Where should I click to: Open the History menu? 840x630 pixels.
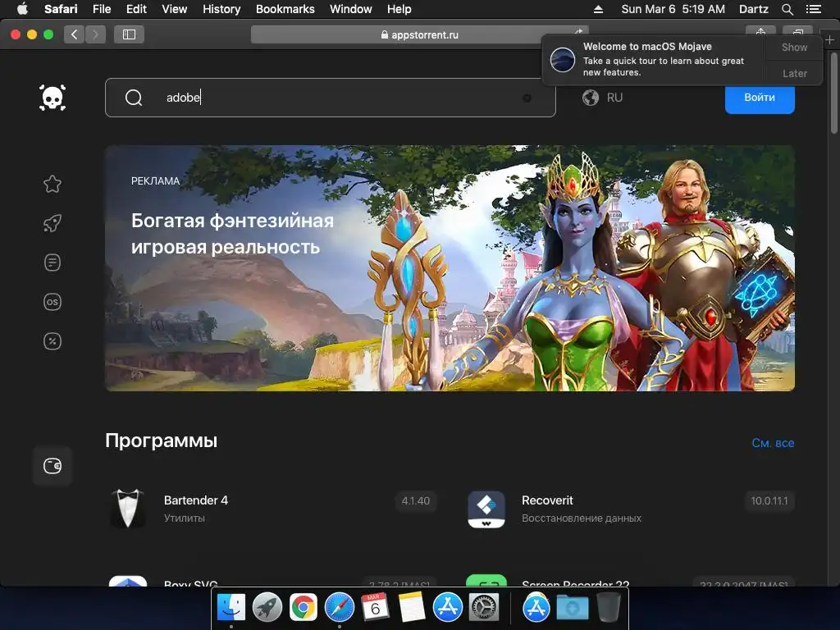221,9
